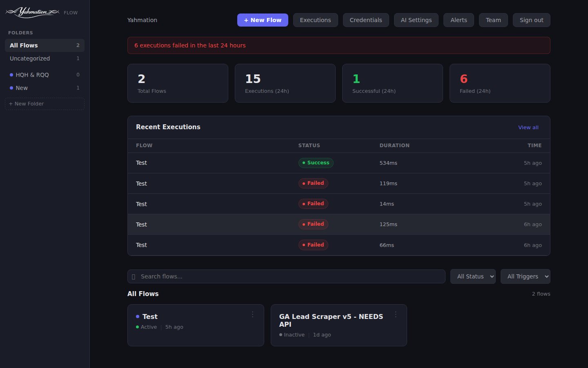Viewport: 588px width, 368px height.
Task: Open the Alerts page
Action: tap(459, 20)
